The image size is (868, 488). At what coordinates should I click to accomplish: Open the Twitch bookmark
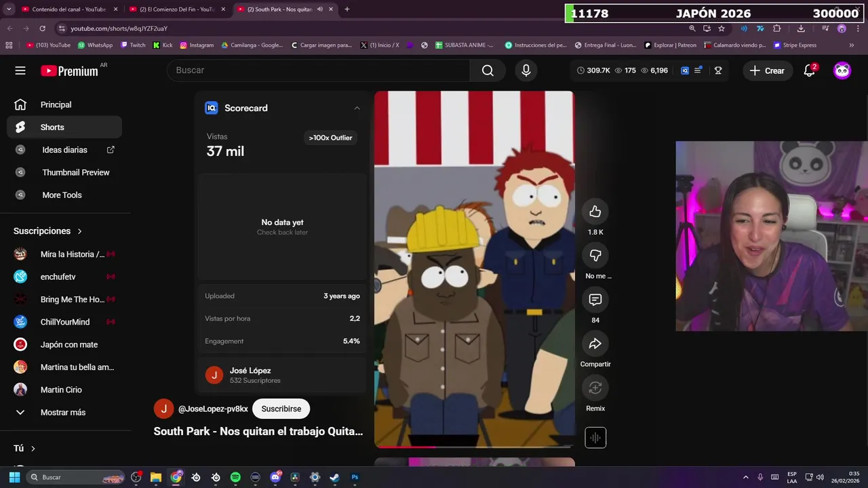(x=133, y=45)
